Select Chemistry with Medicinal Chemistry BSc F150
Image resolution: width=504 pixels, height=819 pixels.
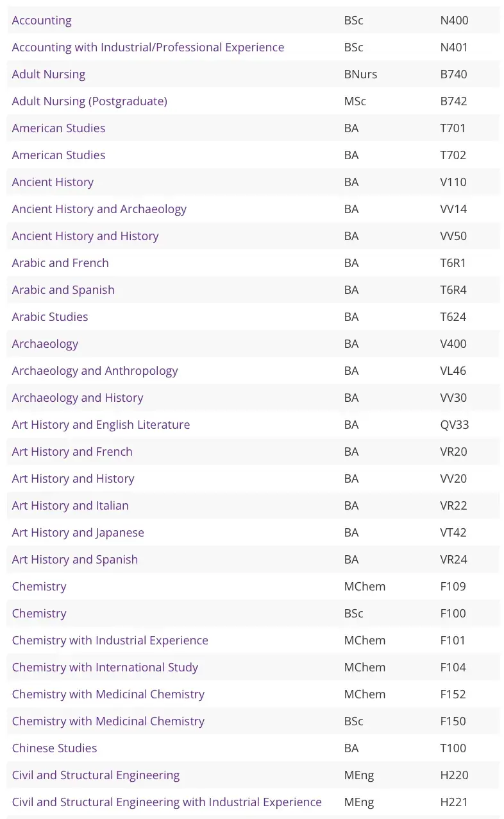click(108, 721)
